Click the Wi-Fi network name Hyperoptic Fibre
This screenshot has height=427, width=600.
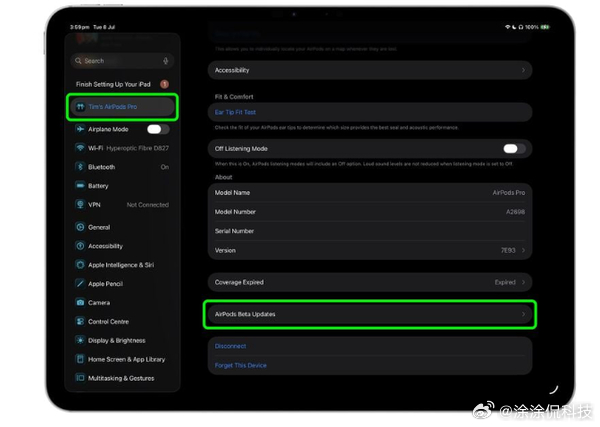(x=138, y=148)
